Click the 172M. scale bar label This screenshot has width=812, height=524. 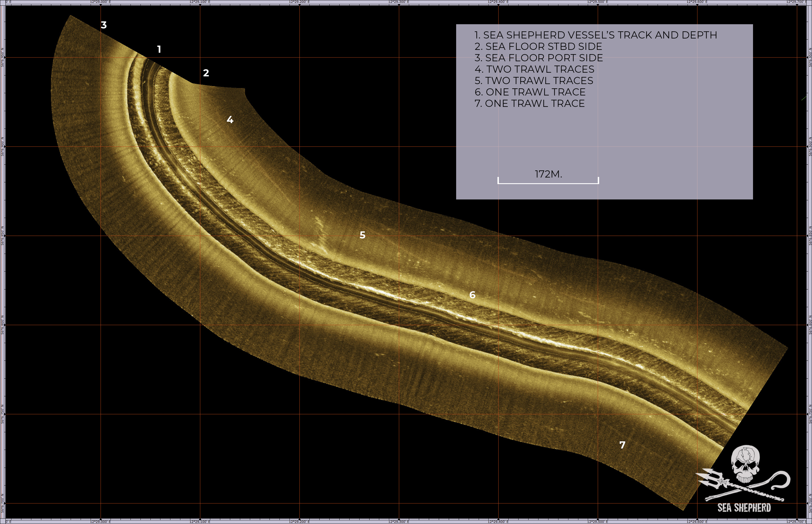tap(548, 174)
